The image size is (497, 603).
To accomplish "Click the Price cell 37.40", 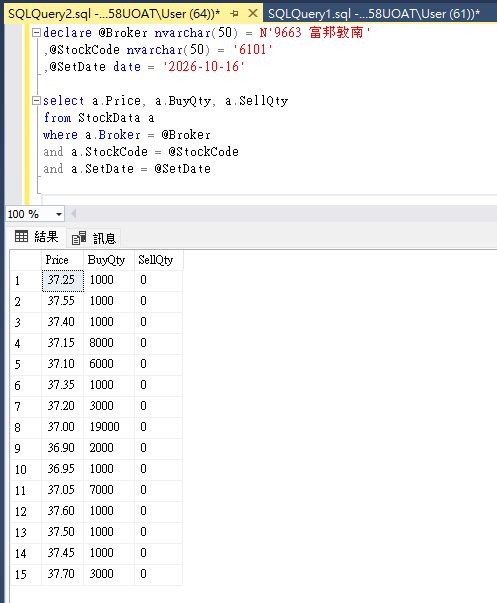I will coord(62,323).
